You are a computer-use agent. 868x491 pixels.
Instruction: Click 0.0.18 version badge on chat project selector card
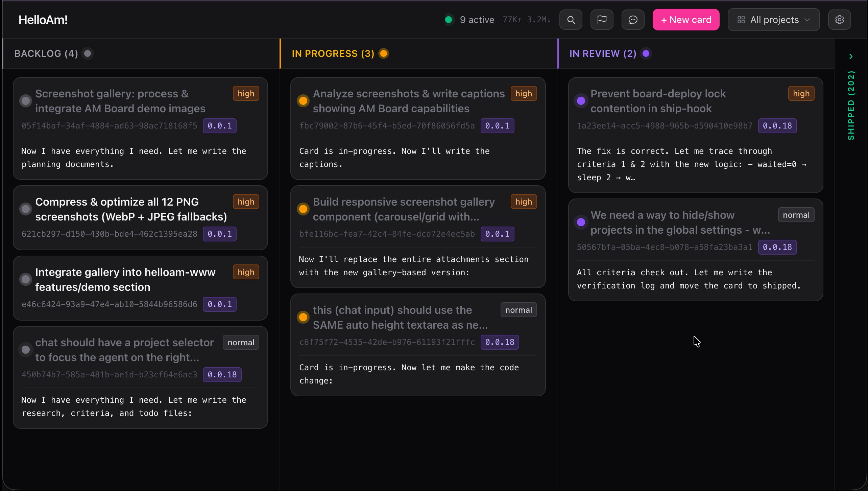pyautogui.click(x=222, y=375)
